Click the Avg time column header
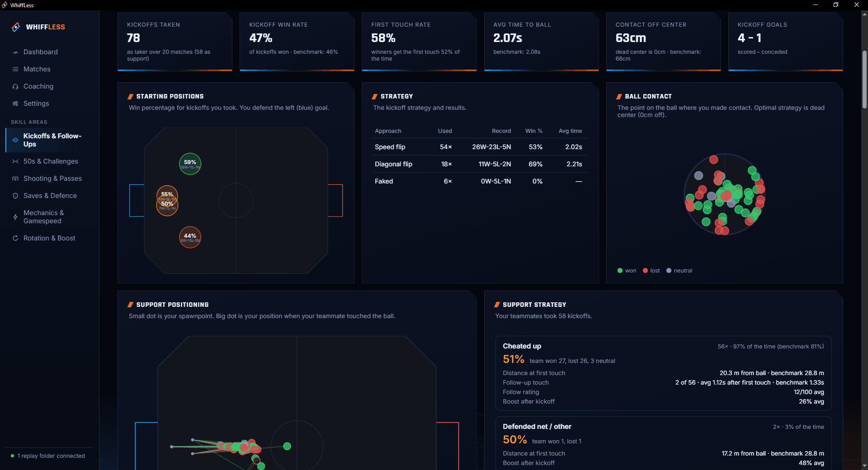The width and height of the screenshot is (868, 470). (570, 131)
